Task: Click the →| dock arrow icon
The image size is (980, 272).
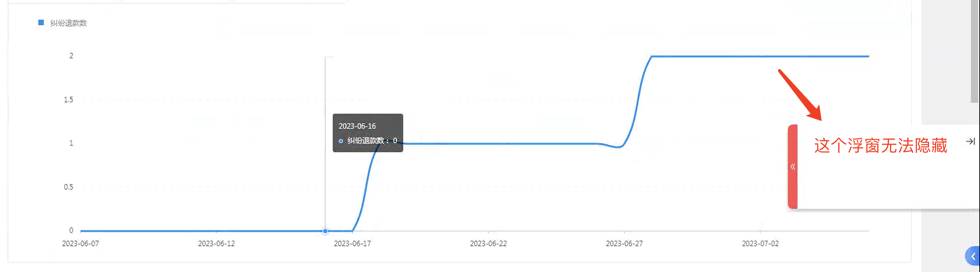Action: (970, 141)
